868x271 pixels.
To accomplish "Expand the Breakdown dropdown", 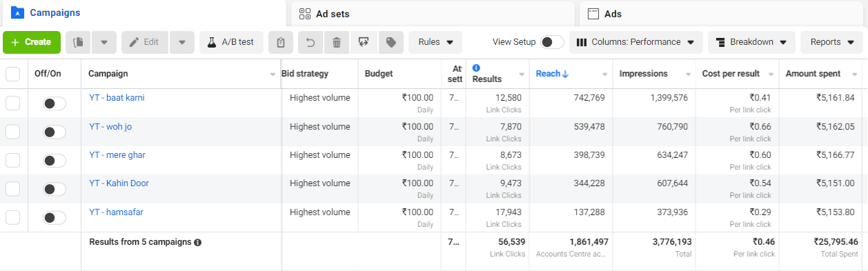I will (751, 42).
